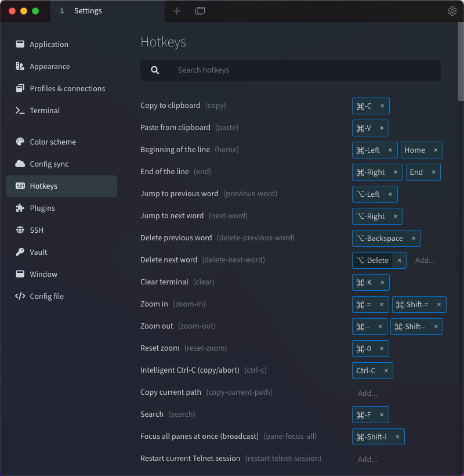Open the SSH globe section
This screenshot has width=464, height=476.
tap(37, 230)
